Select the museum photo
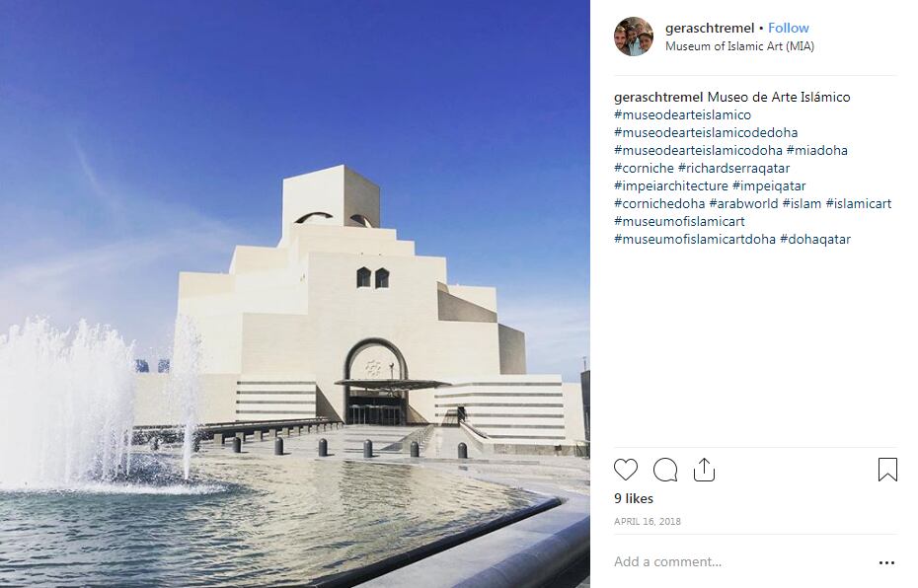This screenshot has width=918, height=588. 294,294
